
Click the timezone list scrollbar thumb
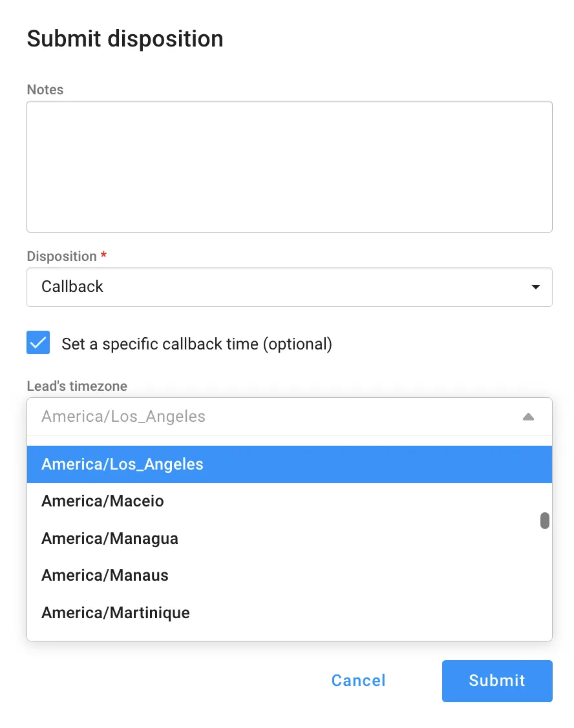[x=545, y=521]
